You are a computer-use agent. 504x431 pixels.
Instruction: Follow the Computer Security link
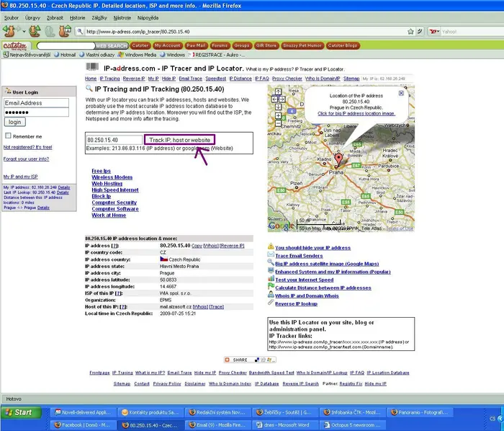pyautogui.click(x=114, y=203)
